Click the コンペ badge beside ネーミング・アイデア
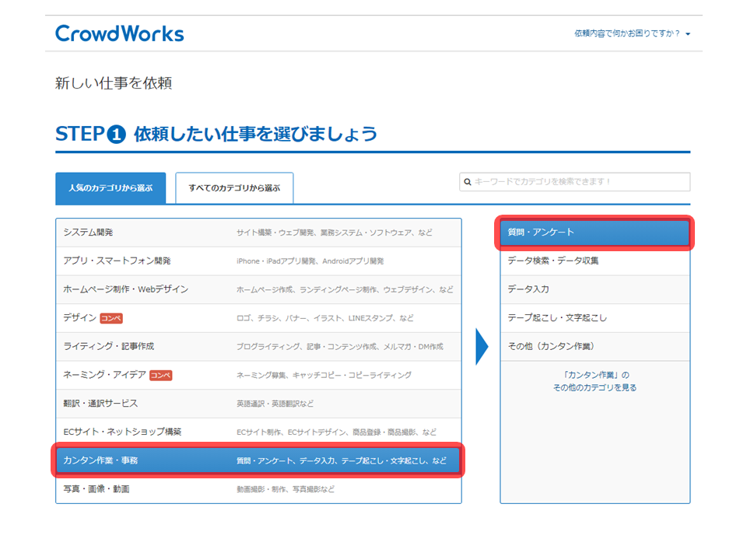This screenshot has height=560, width=747. click(160, 375)
